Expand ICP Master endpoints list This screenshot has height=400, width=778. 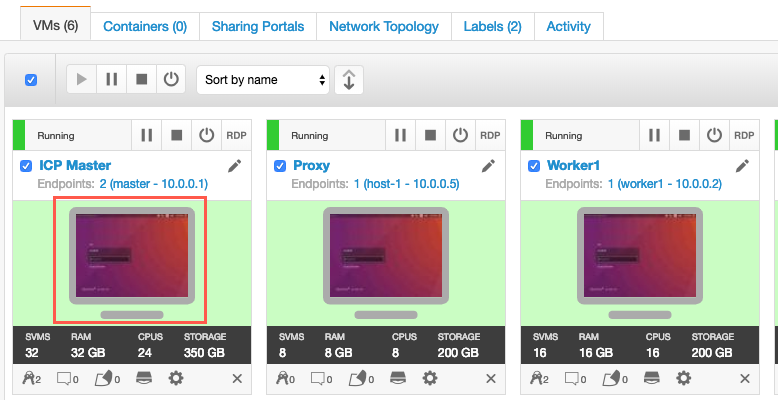click(x=153, y=184)
